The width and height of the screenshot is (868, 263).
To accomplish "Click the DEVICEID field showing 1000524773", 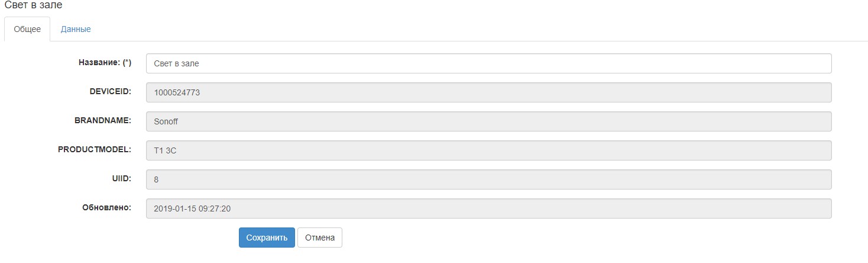I will (488, 92).
